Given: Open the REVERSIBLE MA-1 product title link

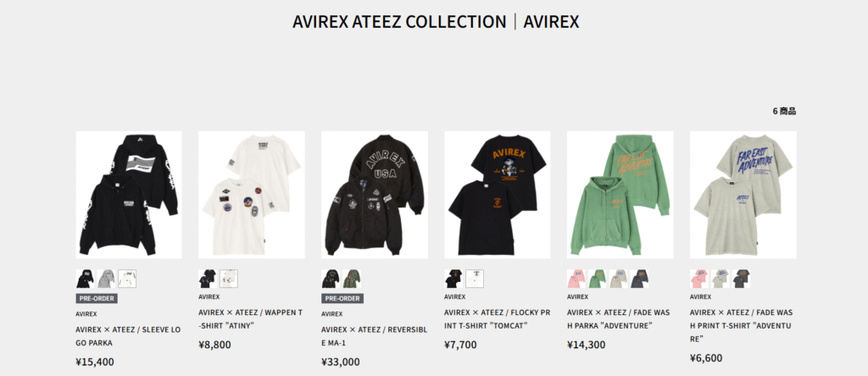Looking at the screenshot, I should (x=374, y=336).
